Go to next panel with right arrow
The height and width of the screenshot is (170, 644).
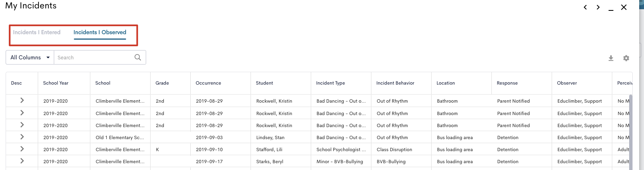[598, 7]
